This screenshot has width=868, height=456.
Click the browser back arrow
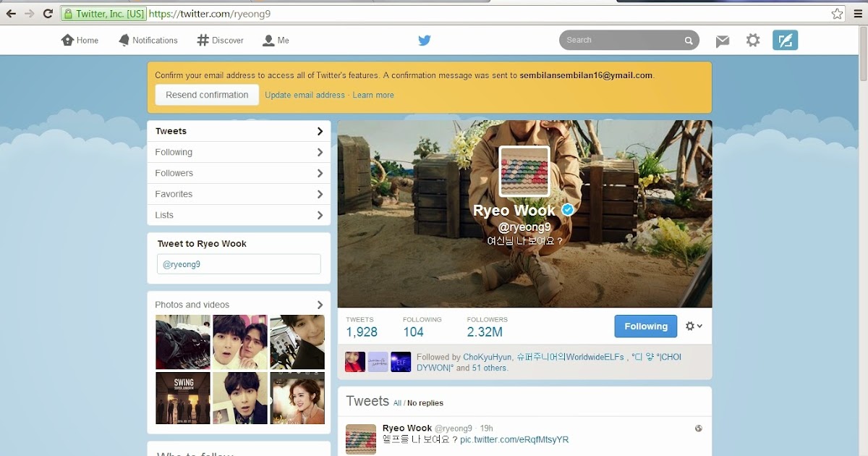[x=11, y=14]
